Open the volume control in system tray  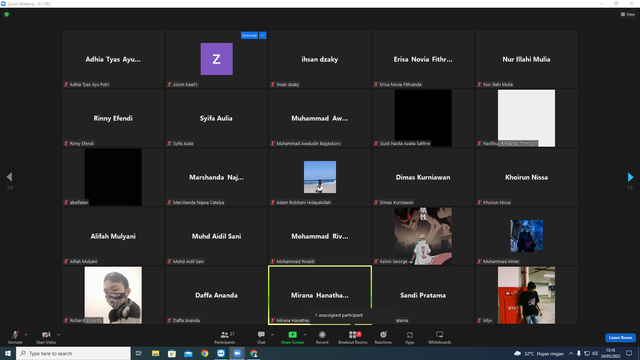(x=595, y=353)
